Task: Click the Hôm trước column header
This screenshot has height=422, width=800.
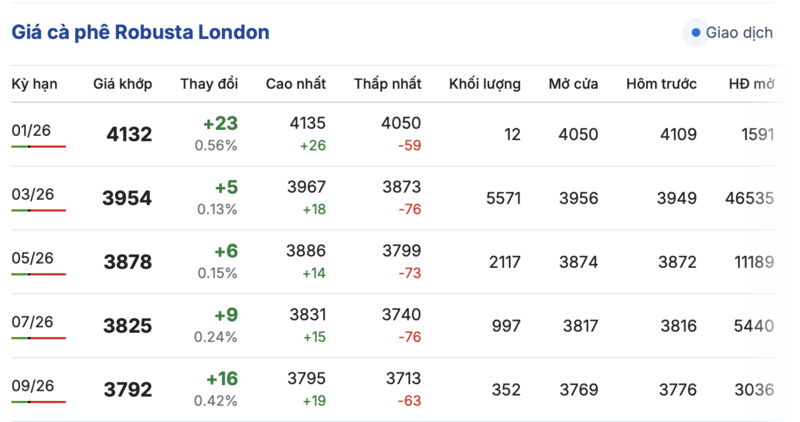Action: pos(661,84)
